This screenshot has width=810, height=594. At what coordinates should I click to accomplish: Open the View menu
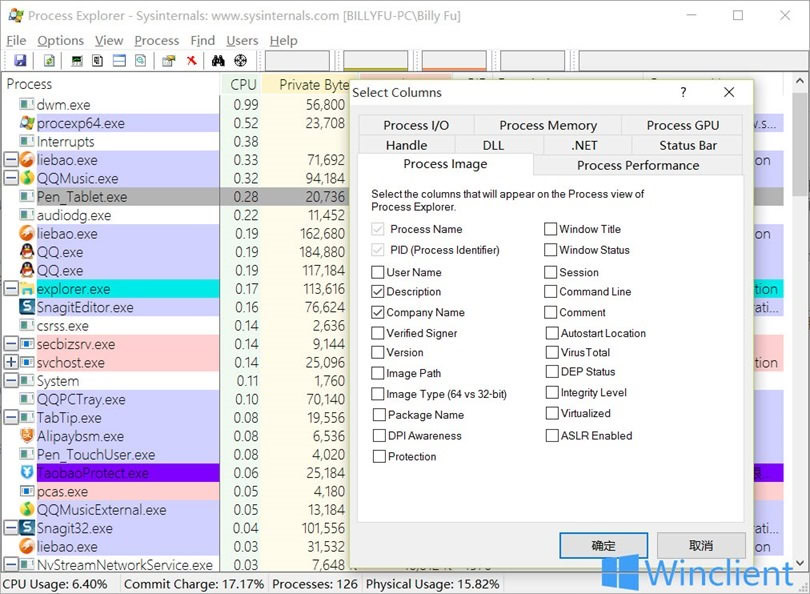coord(109,40)
